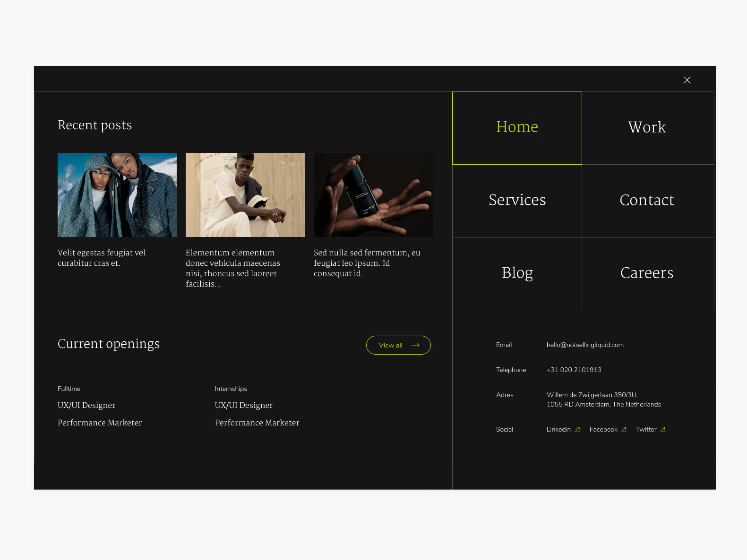Open Internships Performance Marketer opening
Image resolution: width=747 pixels, height=560 pixels.
(257, 423)
